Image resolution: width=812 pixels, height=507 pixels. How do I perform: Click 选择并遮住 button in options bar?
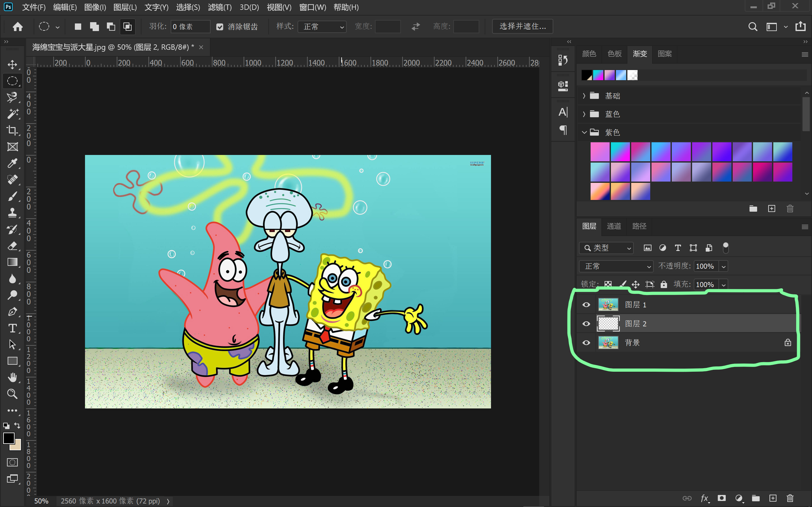[523, 26]
